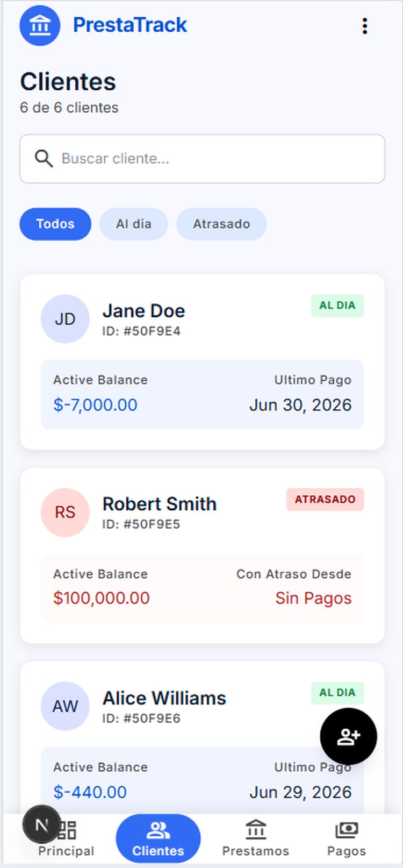Filter clients by Al dia

[x=134, y=224]
